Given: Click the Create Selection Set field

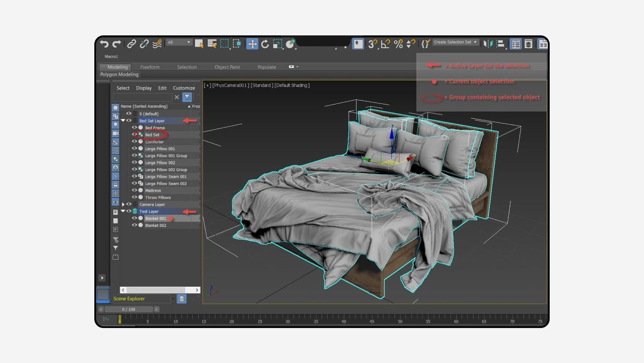Looking at the screenshot, I should (453, 42).
